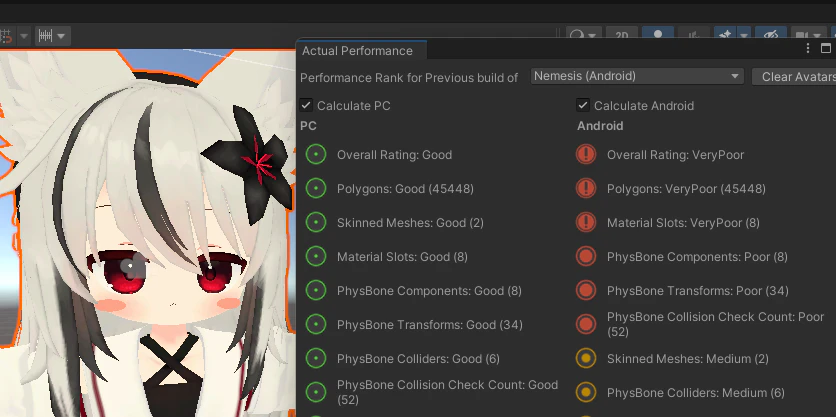Click the 'Android' column heading
This screenshot has width=836, height=417.
(x=600, y=126)
